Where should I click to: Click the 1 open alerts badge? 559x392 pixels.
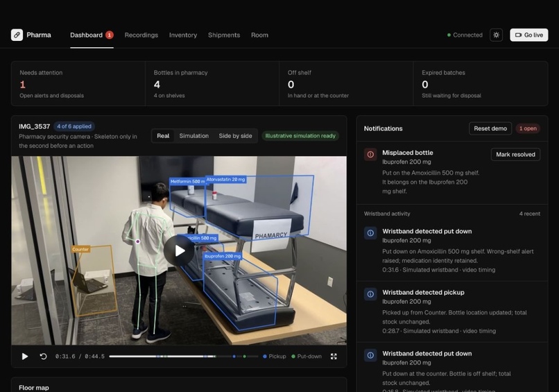pyautogui.click(x=528, y=128)
